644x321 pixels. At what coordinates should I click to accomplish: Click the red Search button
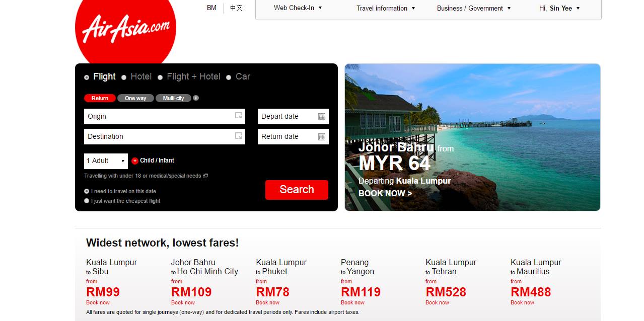(x=297, y=190)
